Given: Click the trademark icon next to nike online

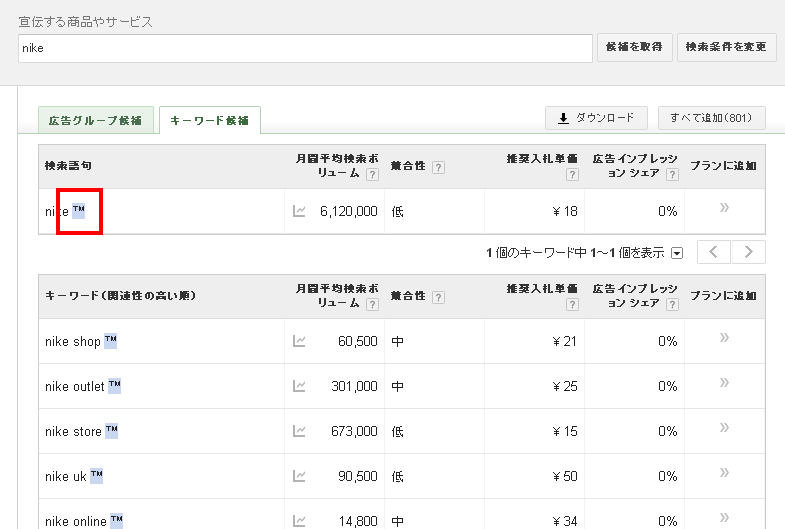Looking at the screenshot, I should tap(117, 521).
